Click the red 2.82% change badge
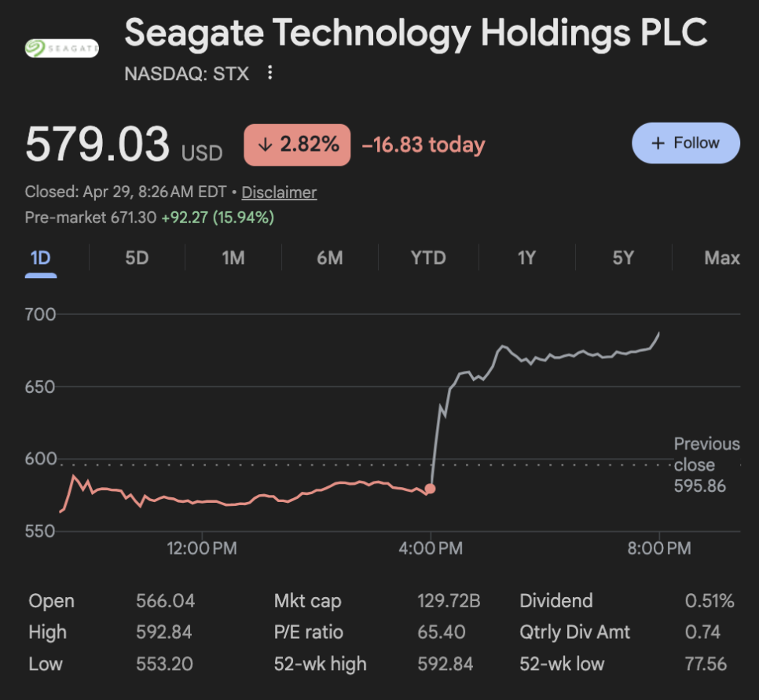 [x=297, y=145]
